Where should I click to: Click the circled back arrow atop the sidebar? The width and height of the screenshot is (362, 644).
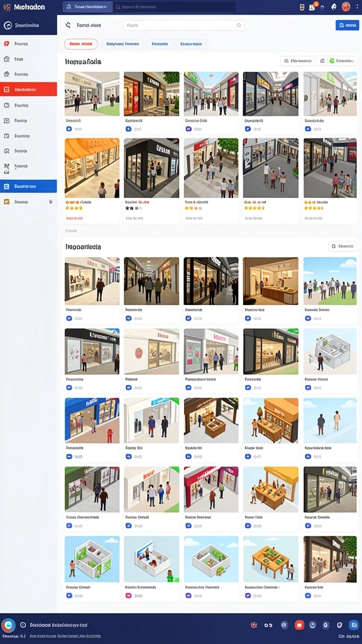pyautogui.click(x=8, y=25)
